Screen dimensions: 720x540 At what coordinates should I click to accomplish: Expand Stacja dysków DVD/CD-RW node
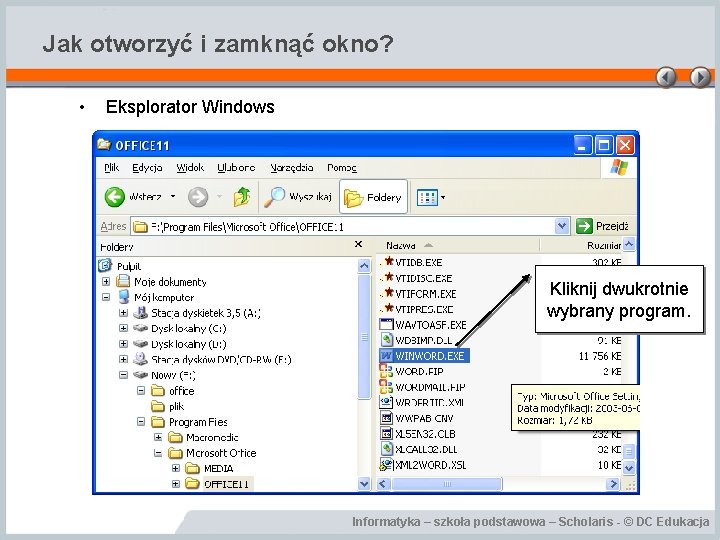coord(123,359)
